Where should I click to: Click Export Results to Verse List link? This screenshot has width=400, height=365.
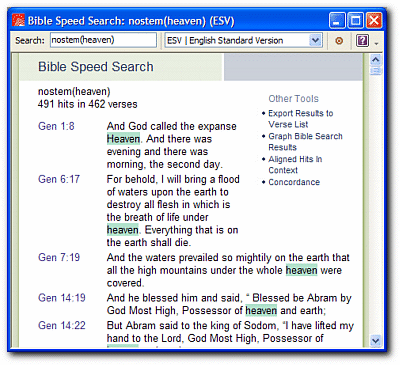click(x=301, y=119)
